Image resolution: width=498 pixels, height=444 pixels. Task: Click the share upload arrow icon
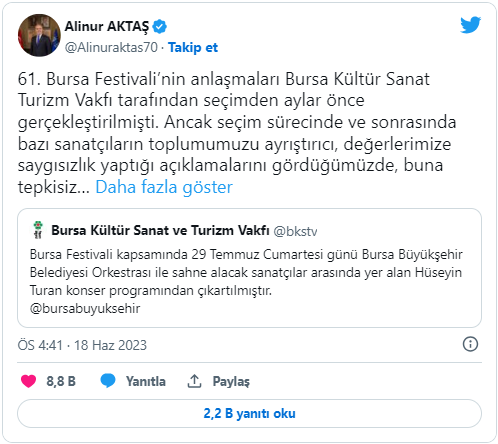click(194, 381)
